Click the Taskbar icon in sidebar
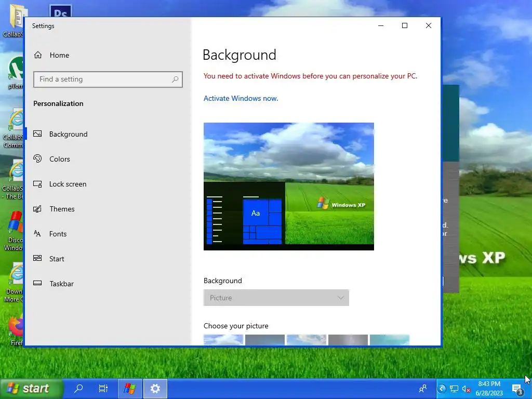Image resolution: width=532 pixels, height=399 pixels. pyautogui.click(x=37, y=283)
